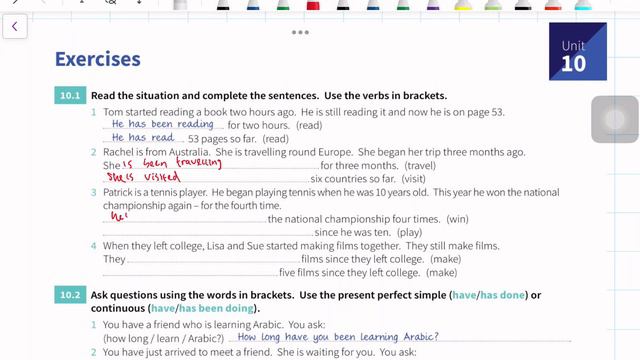Pick the light green highlighter pen

[x=493, y=5]
